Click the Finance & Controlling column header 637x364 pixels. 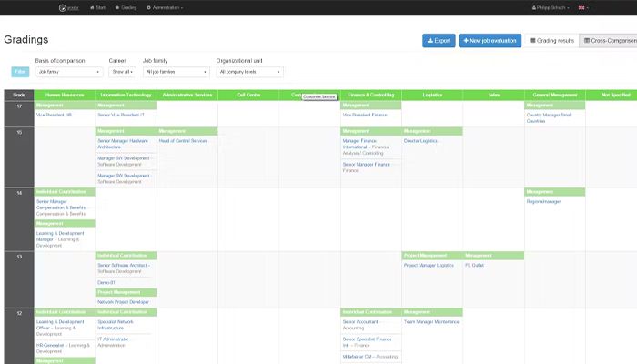click(370, 95)
